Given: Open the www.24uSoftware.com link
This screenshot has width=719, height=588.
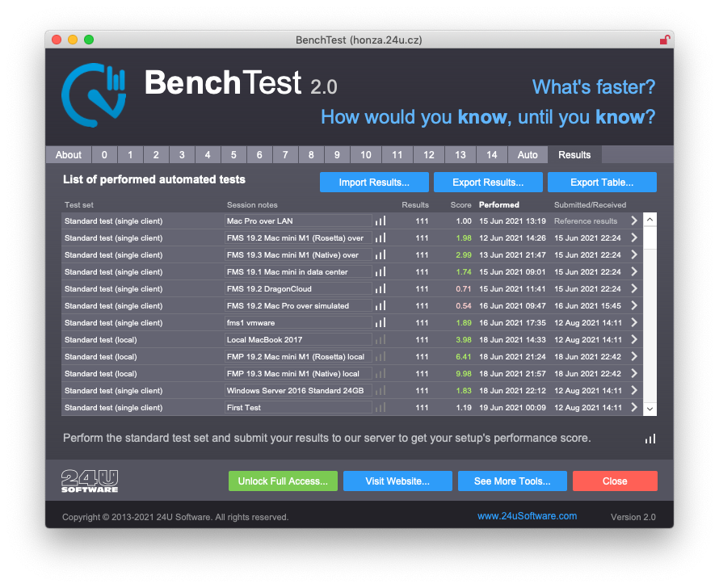Looking at the screenshot, I should point(527,516).
